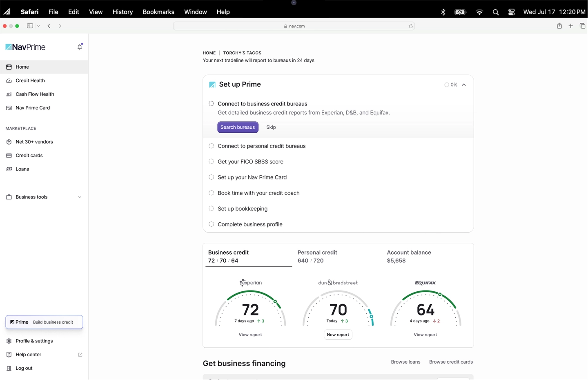Click the nav.com address bar
This screenshot has height=380, width=588.
click(294, 26)
